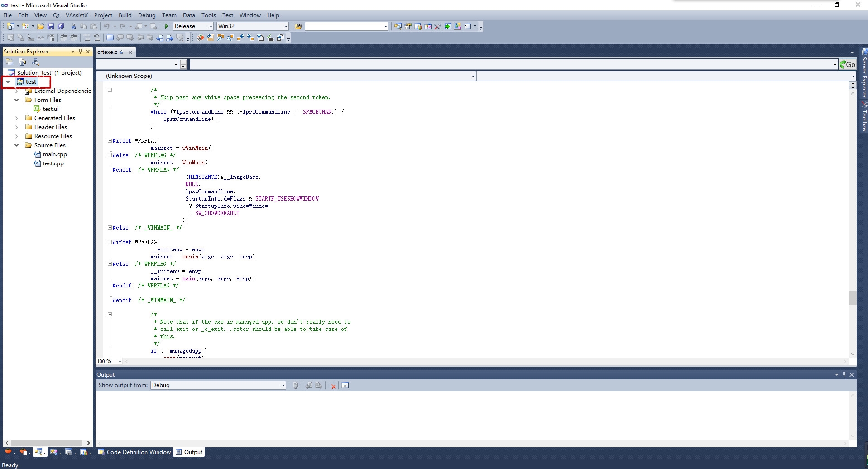Click the VAssistX tomato icon in toolbar

(200, 38)
